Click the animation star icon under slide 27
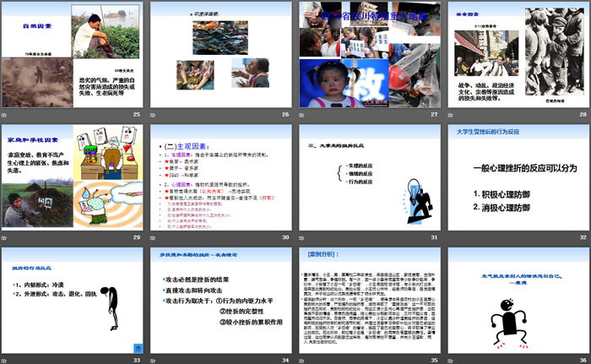 (x=301, y=115)
